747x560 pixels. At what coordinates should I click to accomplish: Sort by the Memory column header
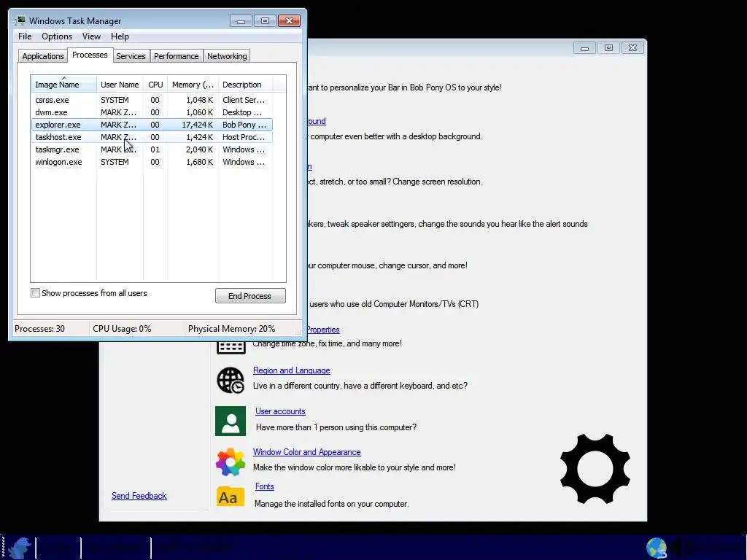193,85
